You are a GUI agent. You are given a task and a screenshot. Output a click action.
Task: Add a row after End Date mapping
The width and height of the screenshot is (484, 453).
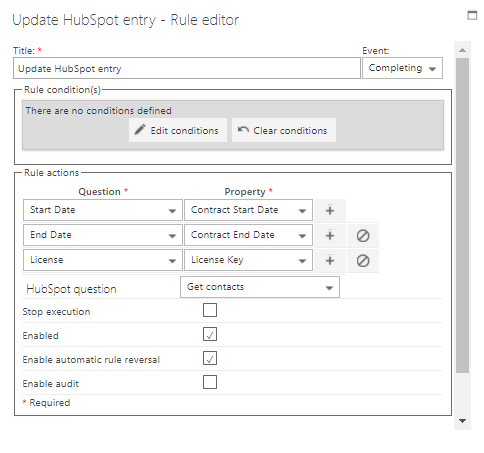[x=330, y=236]
